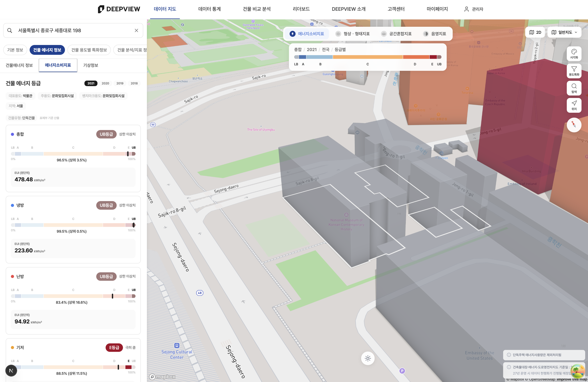Screen dimensions: 588x382
Task: Select year 2020 for energy grade
Action: coord(105,83)
